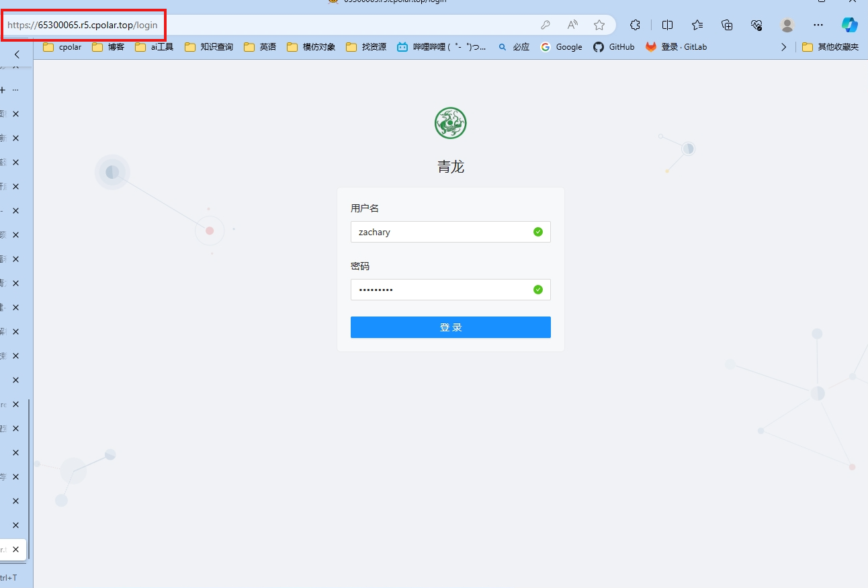Open the saved passwords key icon
This screenshot has width=868, height=588.
546,25
